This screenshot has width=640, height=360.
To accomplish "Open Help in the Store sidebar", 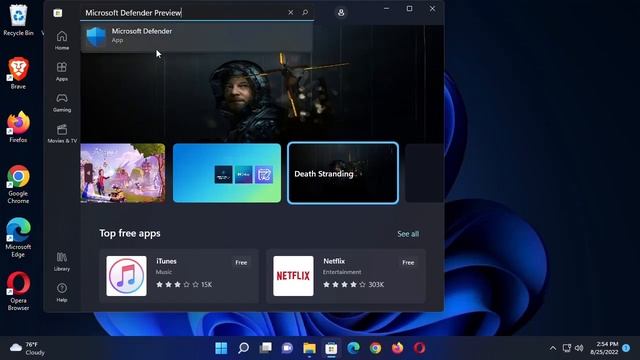I will pyautogui.click(x=62, y=292).
